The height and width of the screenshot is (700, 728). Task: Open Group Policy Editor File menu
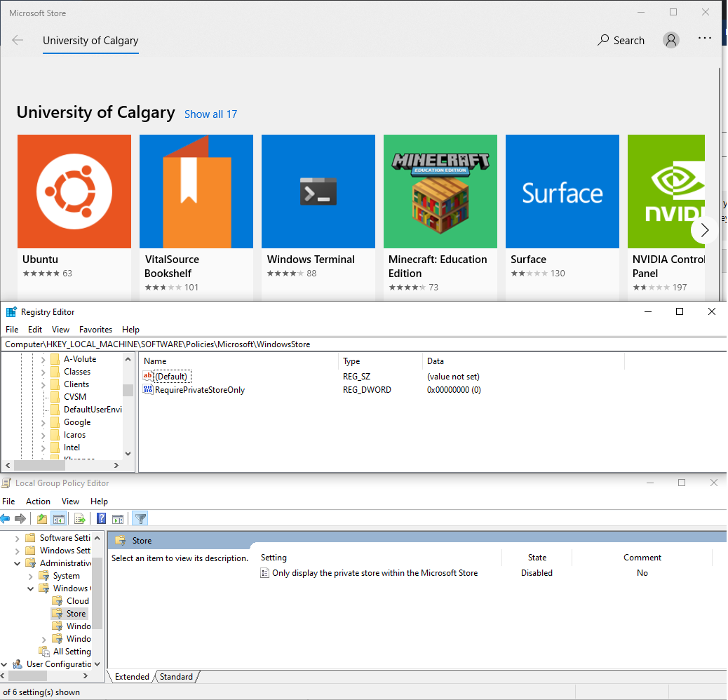(x=8, y=502)
